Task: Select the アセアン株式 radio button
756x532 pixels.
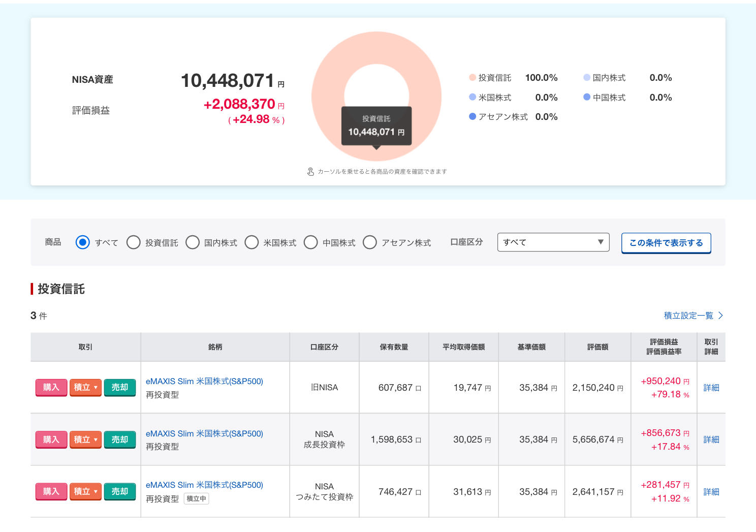Action: (370, 242)
